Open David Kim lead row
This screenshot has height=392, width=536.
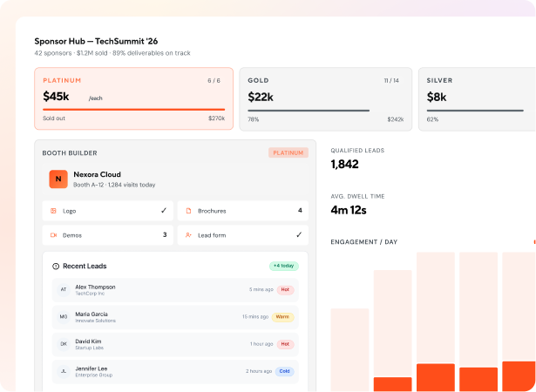175,344
